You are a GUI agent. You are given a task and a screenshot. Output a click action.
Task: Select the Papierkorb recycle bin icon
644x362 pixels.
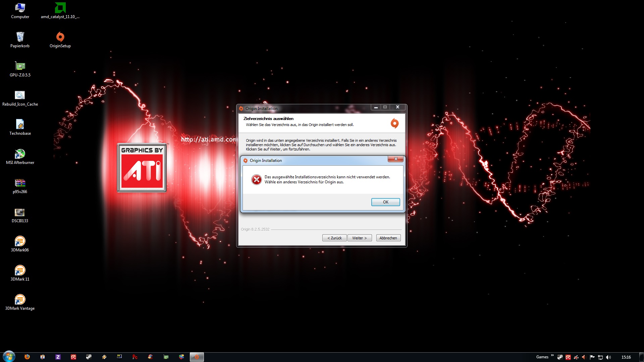click(x=20, y=40)
